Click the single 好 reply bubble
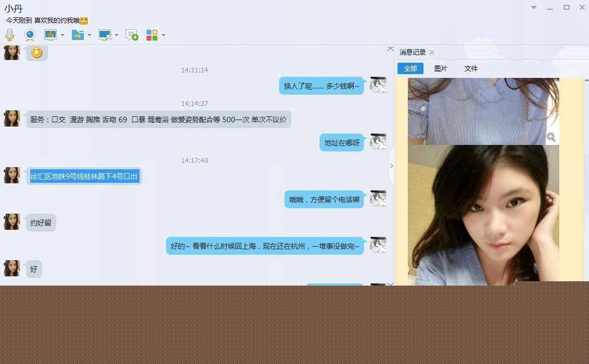The image size is (589, 364). (34, 269)
